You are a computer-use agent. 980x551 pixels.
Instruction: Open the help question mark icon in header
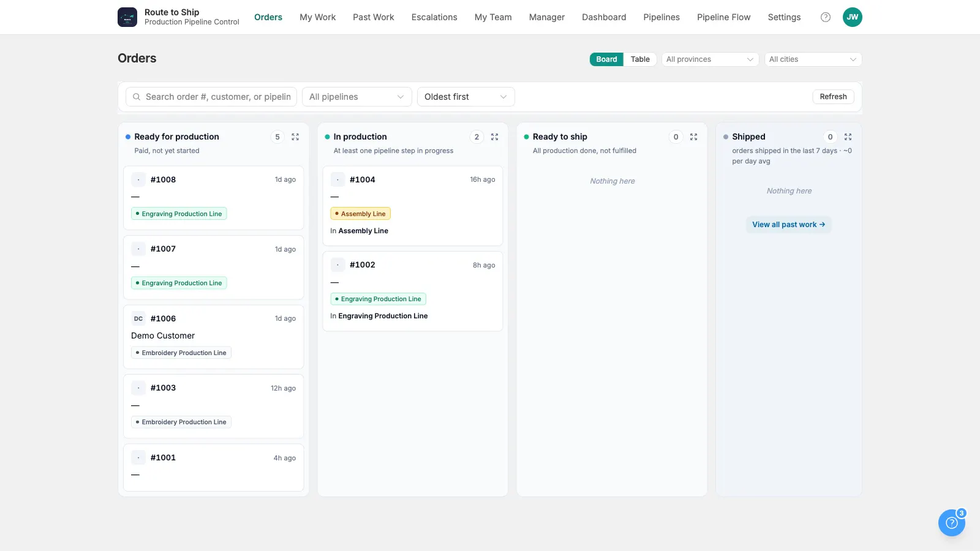coord(826,17)
